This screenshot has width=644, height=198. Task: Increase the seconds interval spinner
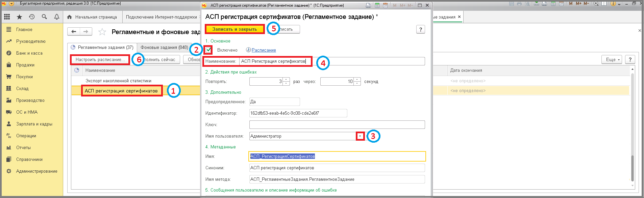coord(357,80)
